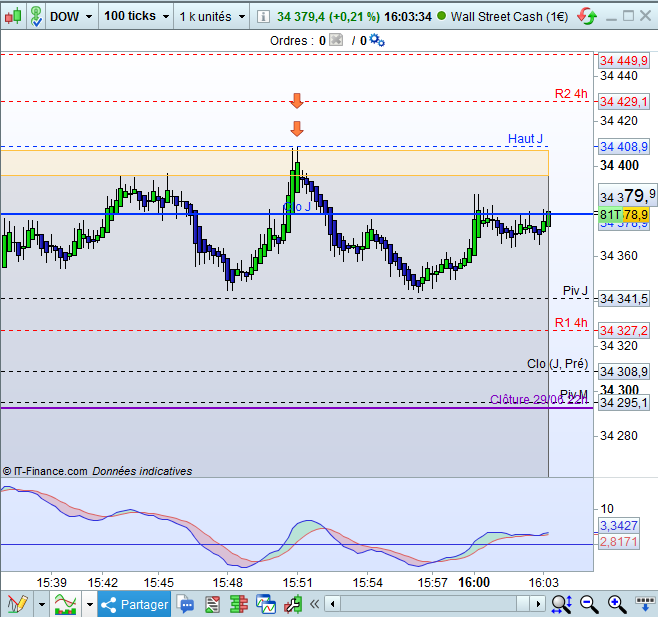Click the 34 308,9 price label
Image resolution: width=658 pixels, height=617 pixels.
[x=624, y=371]
